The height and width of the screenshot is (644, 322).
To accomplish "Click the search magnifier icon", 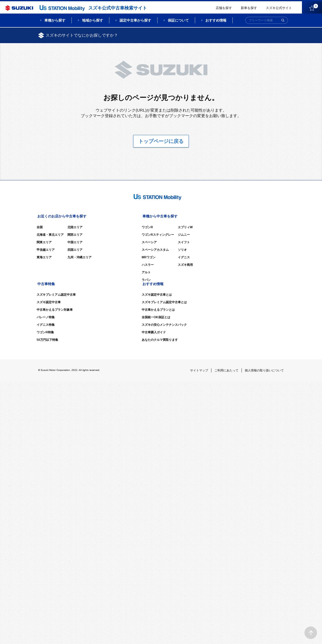I will click(x=283, y=20).
